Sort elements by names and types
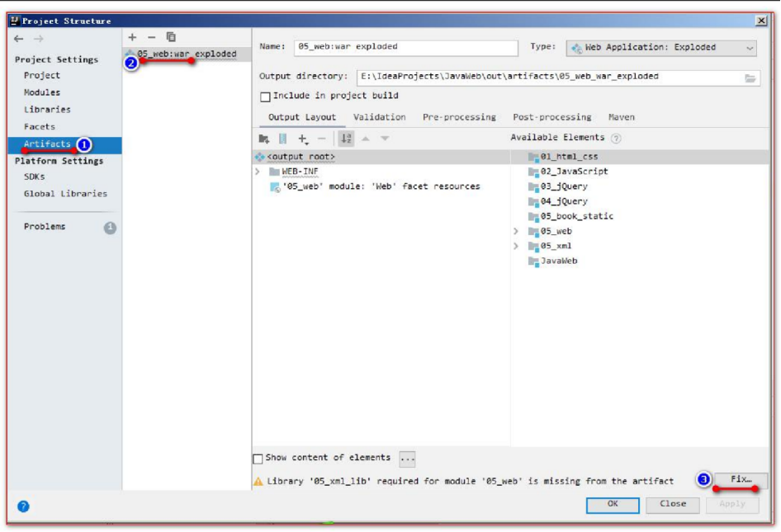Screen dimensions: 781x532 [x=346, y=139]
